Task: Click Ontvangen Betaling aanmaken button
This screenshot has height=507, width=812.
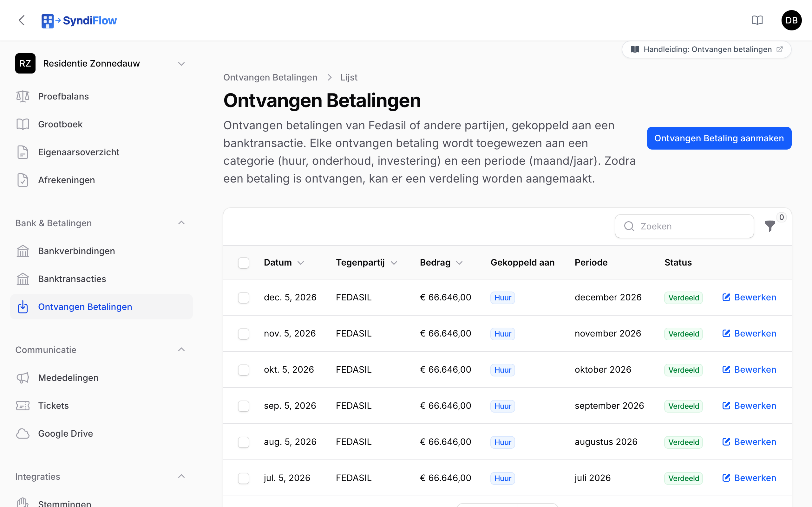Action: point(719,138)
